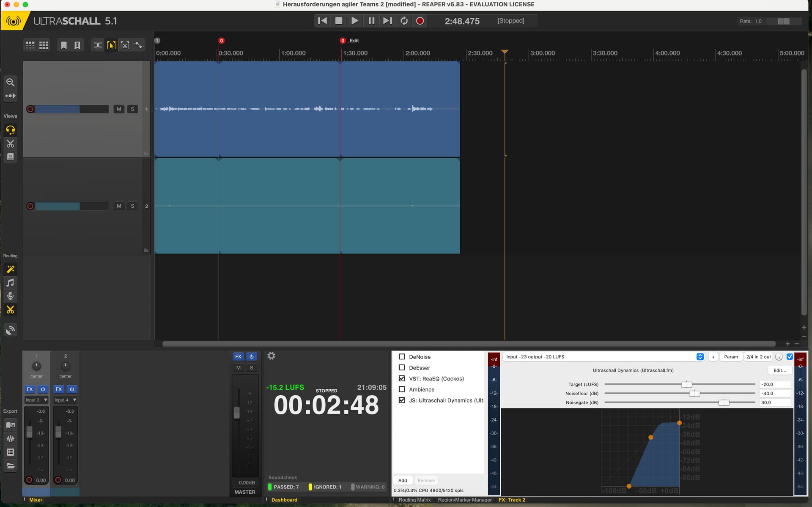Open project folder icon under Export
This screenshot has width=812, height=507.
click(11, 466)
